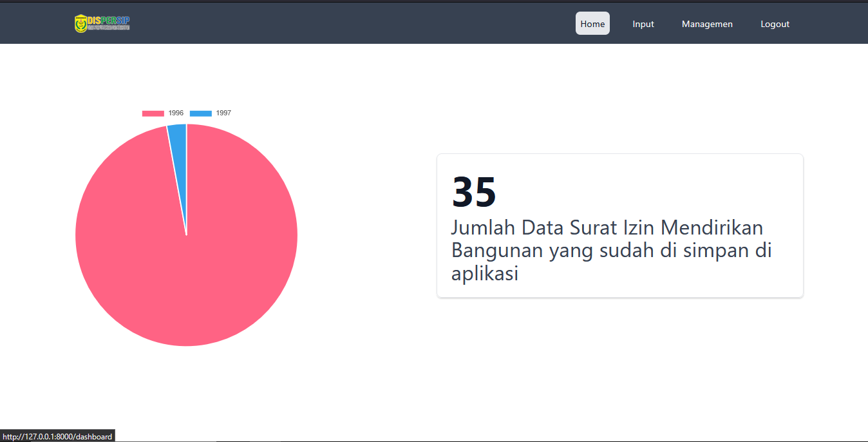Image resolution: width=868 pixels, height=442 pixels.
Task: Click the DISPERSIP crest emblem icon
Action: click(80, 23)
